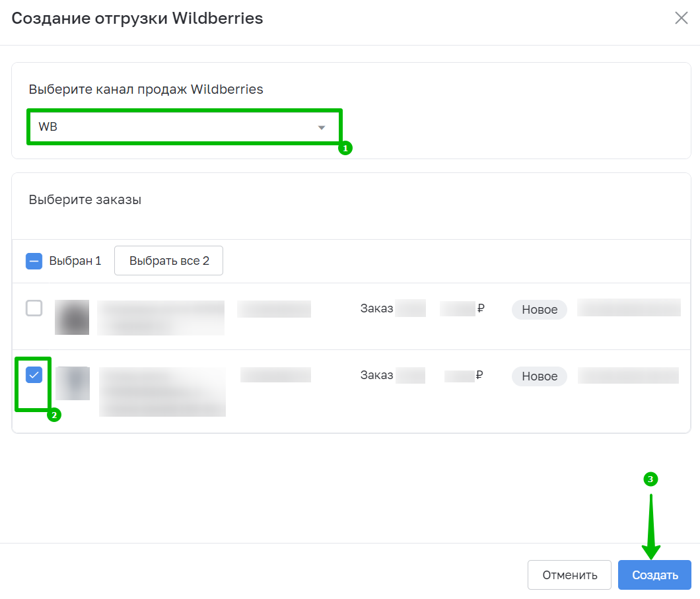
Task: Click the 'Новое' status badge in first row
Action: [540, 309]
